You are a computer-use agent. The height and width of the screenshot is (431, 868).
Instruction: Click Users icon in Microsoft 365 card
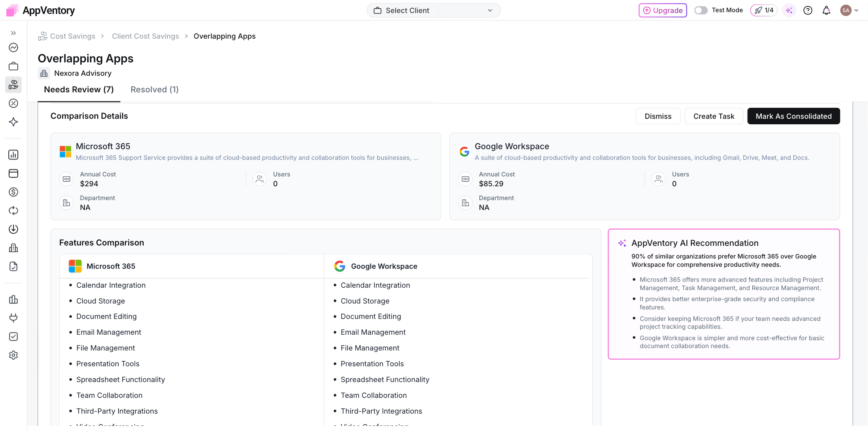259,179
